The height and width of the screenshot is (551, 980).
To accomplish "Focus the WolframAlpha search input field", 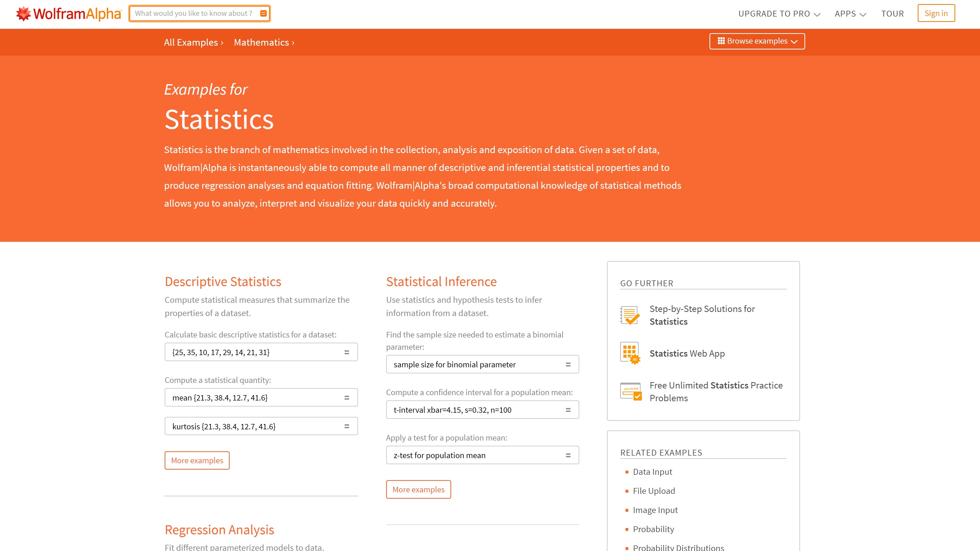I will [194, 14].
